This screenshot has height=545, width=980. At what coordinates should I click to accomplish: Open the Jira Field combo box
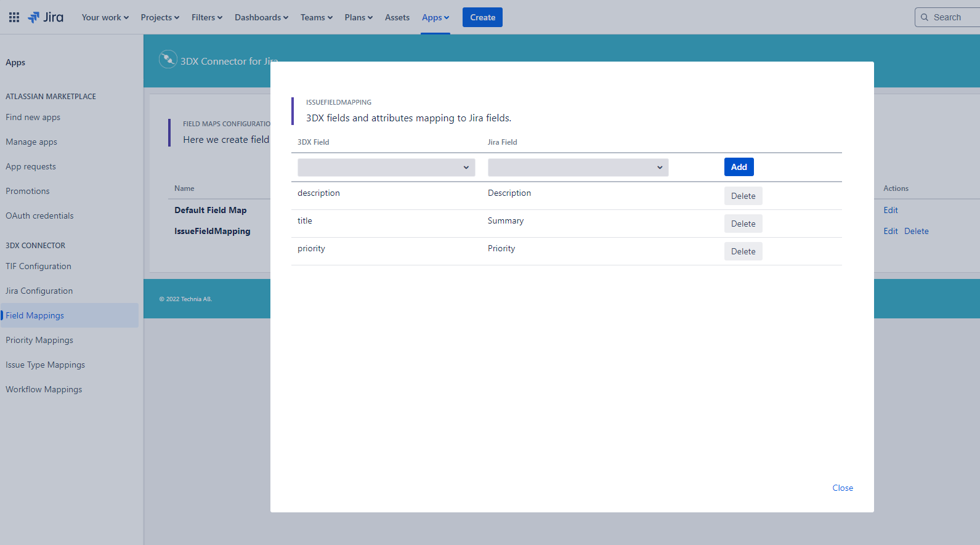point(578,168)
